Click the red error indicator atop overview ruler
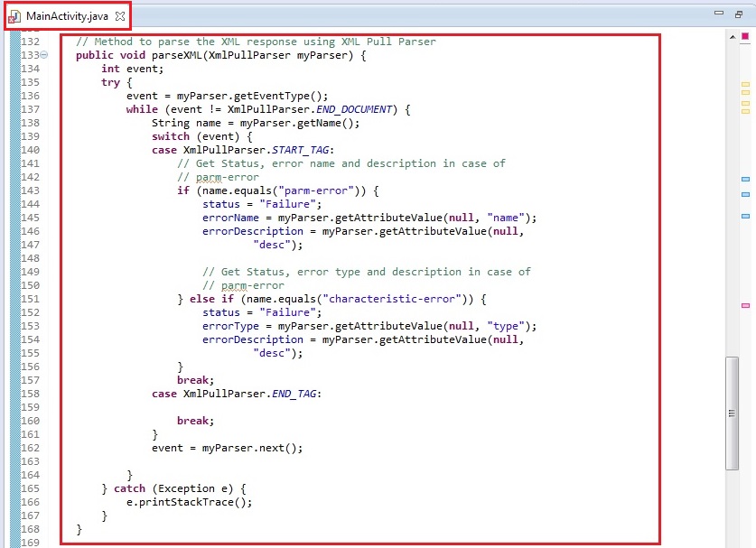This screenshot has height=548, width=756. (745, 37)
